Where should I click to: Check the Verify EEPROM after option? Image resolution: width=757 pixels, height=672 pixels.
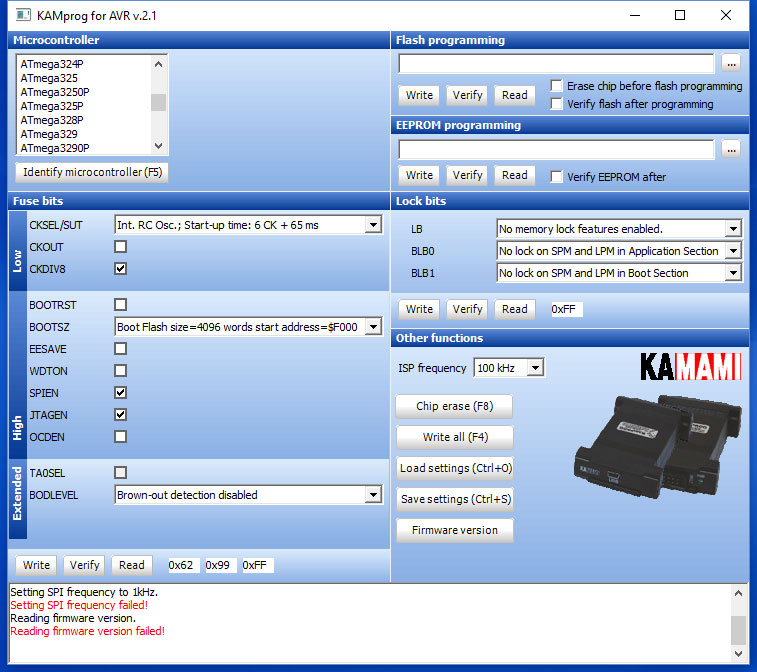(557, 177)
